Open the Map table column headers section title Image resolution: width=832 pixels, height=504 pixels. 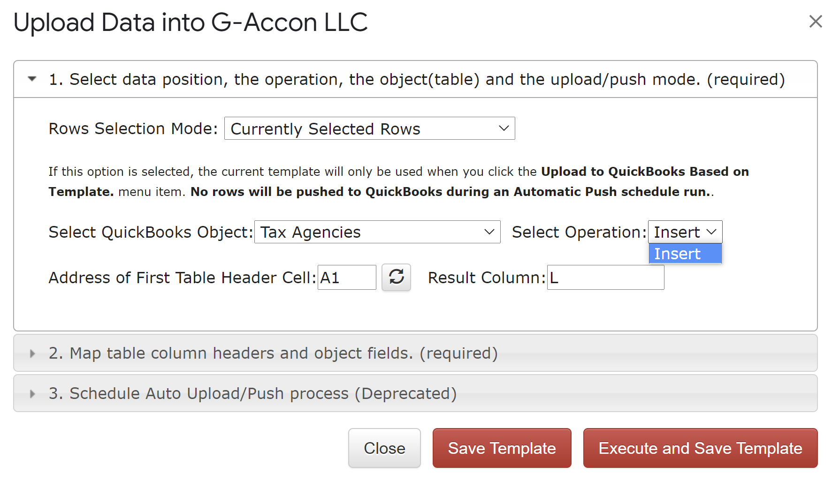(273, 354)
